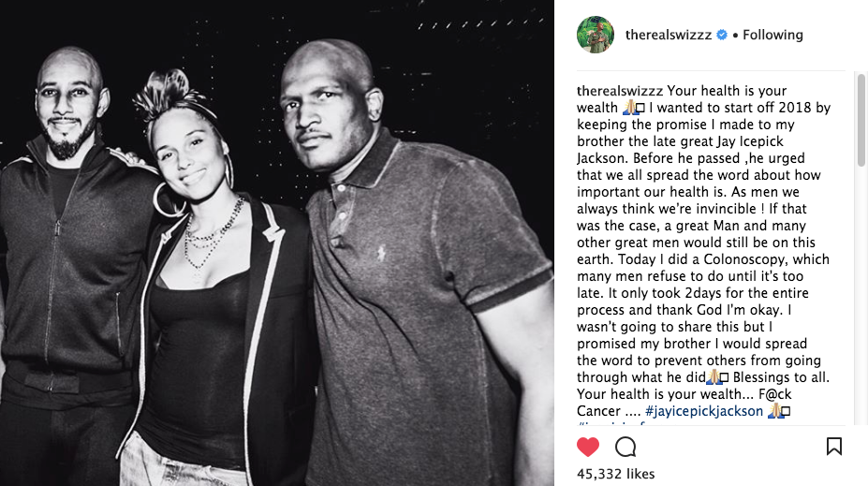This screenshot has width=868, height=486.
Task: Click the blue verified badge
Action: click(722, 35)
